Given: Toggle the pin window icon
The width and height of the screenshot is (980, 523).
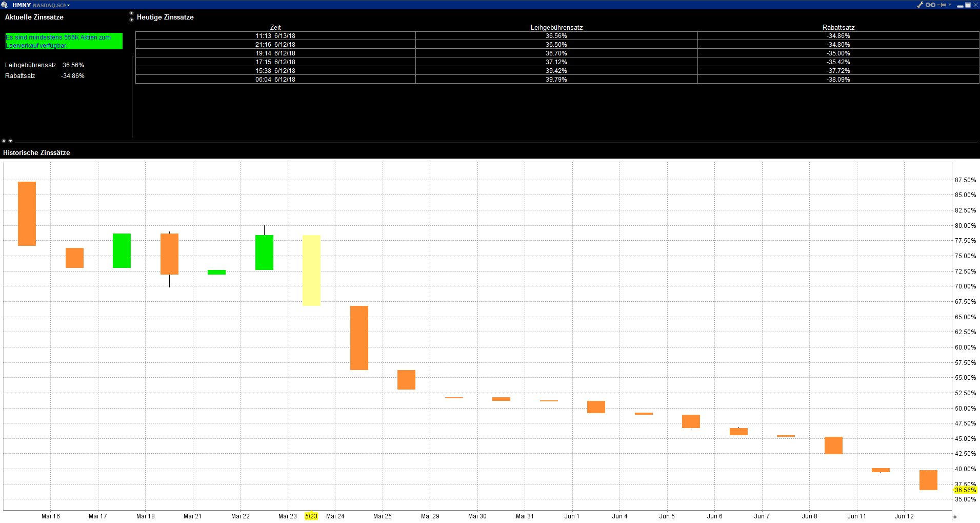Looking at the screenshot, I should (x=943, y=5).
